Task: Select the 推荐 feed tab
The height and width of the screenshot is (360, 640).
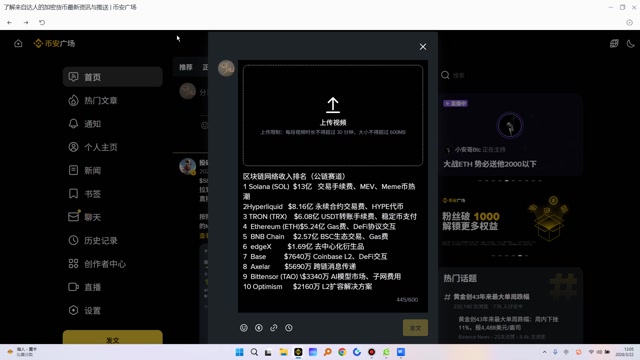Action: (x=186, y=67)
